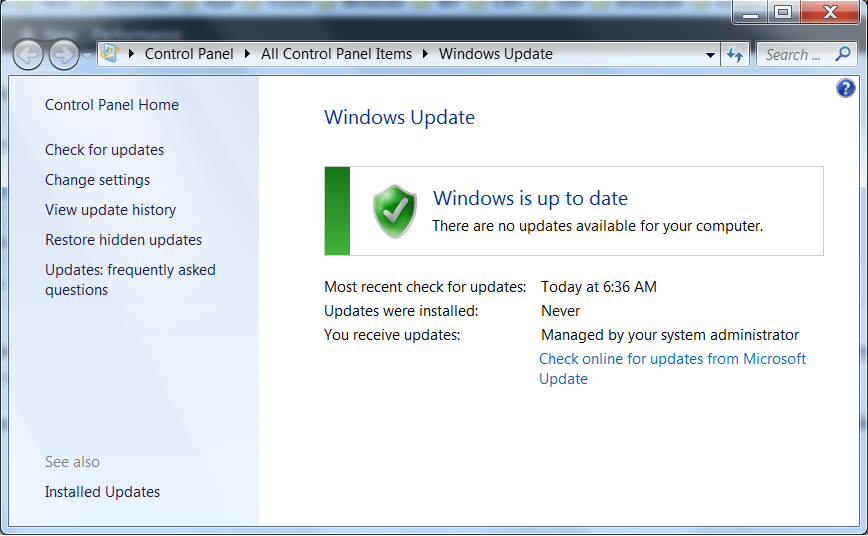Click 'There are no updates available' message
Viewport: 868px width, 536px height.
597,226
